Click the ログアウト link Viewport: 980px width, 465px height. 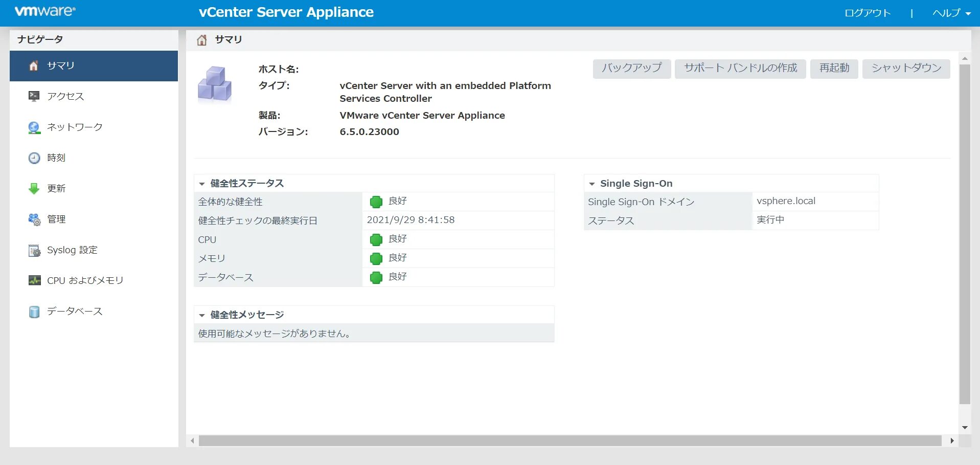[867, 13]
